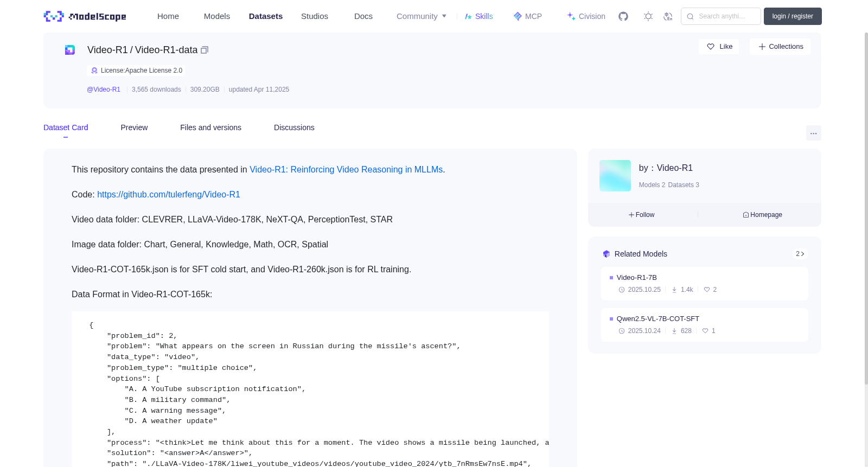This screenshot has height=467, width=868.
Task: Click the login / register button
Action: [x=793, y=16]
